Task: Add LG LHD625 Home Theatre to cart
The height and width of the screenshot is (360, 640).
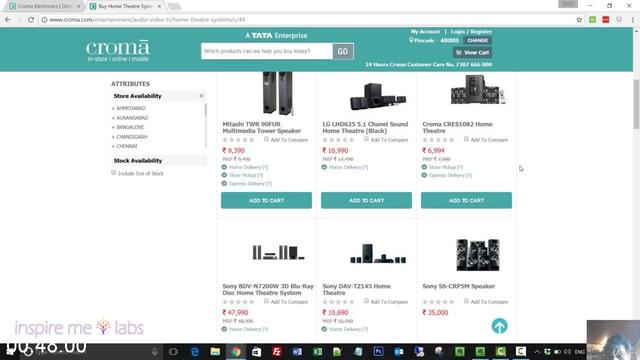Action: (x=367, y=200)
